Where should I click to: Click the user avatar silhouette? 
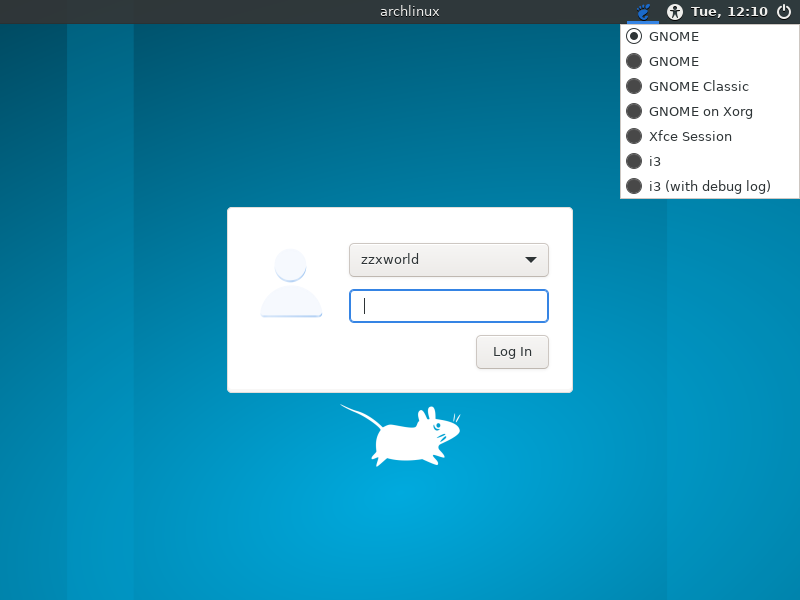click(290, 283)
